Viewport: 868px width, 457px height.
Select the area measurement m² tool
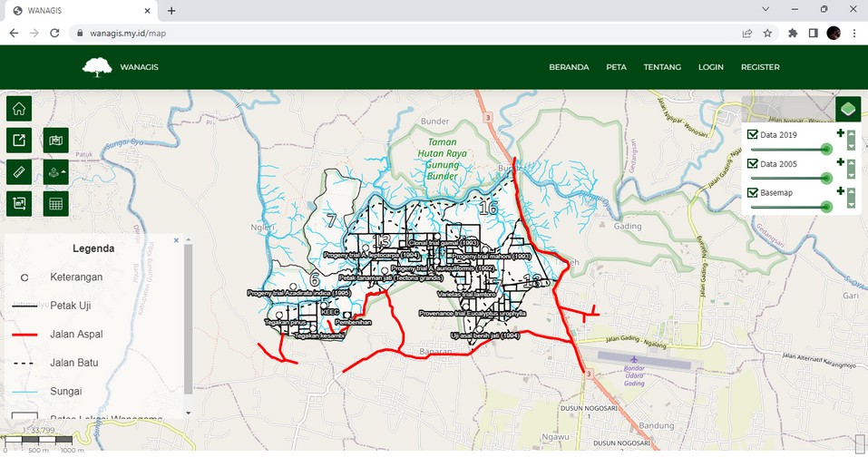(x=19, y=204)
